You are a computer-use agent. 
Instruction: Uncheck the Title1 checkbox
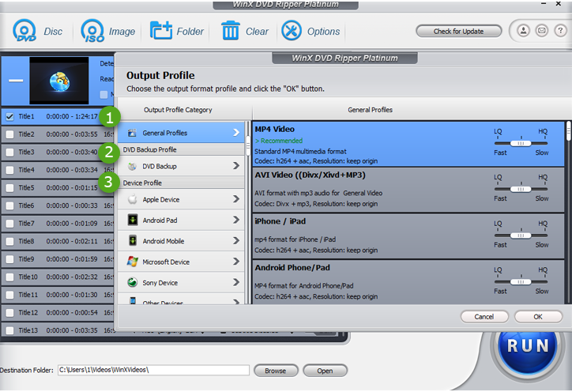click(9, 117)
